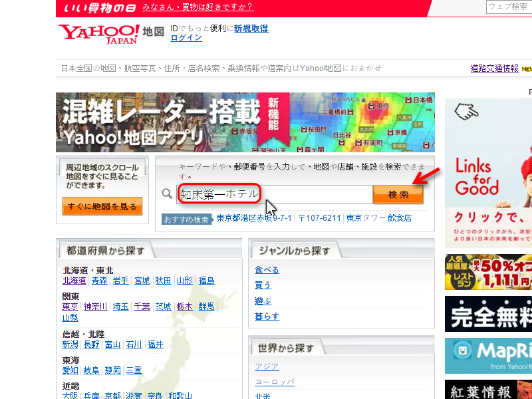Choose 新潟 prefecture link
This screenshot has width=532, height=399.
pos(70,344)
